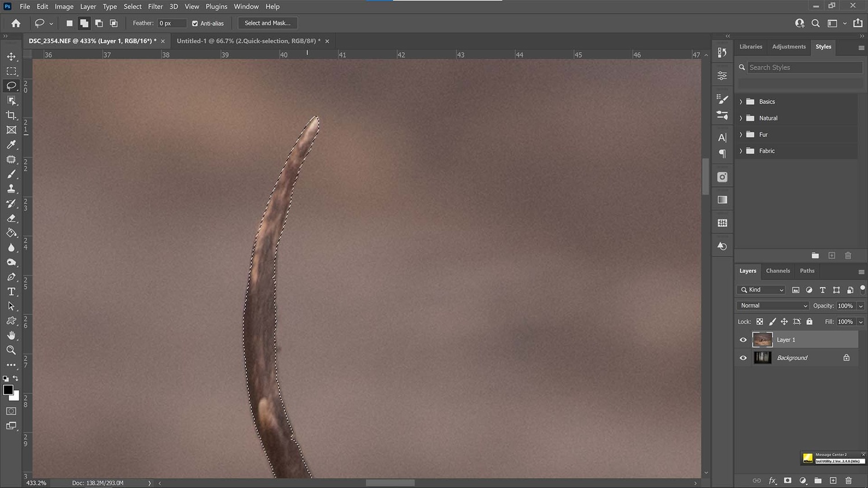Viewport: 868px width, 488px height.
Task: Select the Eyedropper tool
Action: (x=11, y=145)
